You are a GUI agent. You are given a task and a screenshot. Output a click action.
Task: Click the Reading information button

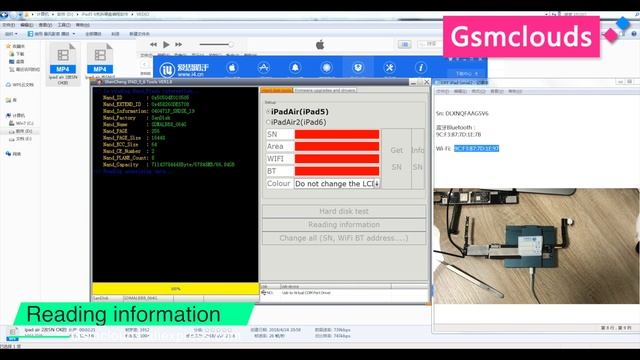pos(344,224)
